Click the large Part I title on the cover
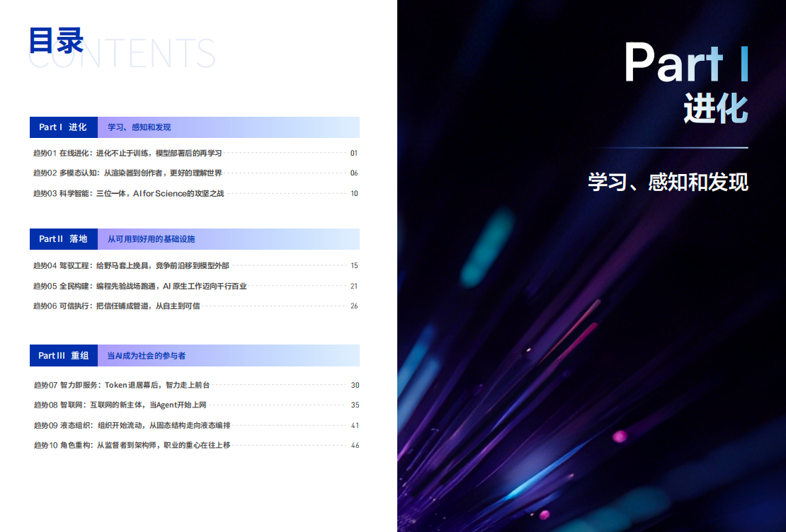The width and height of the screenshot is (786, 532). [x=687, y=62]
